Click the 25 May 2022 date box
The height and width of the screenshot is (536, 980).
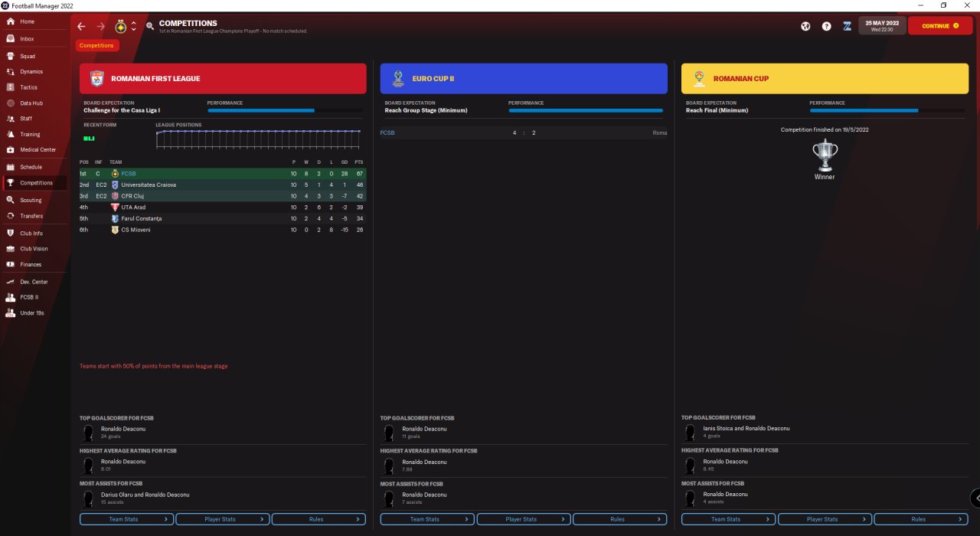[882, 26]
